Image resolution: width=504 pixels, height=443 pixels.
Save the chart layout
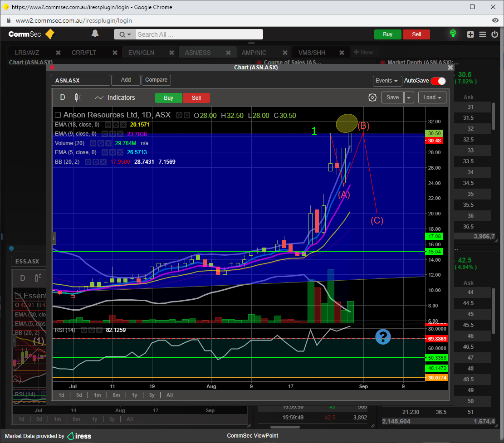point(392,97)
